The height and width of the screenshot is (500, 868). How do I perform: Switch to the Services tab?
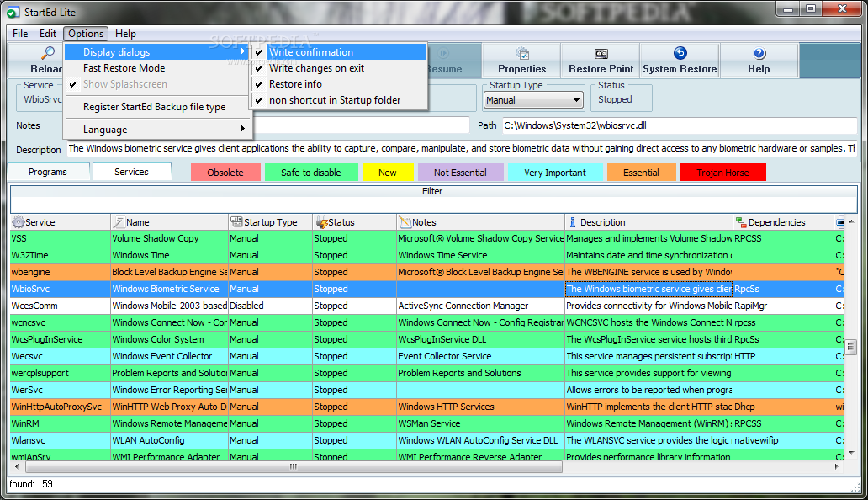[132, 172]
